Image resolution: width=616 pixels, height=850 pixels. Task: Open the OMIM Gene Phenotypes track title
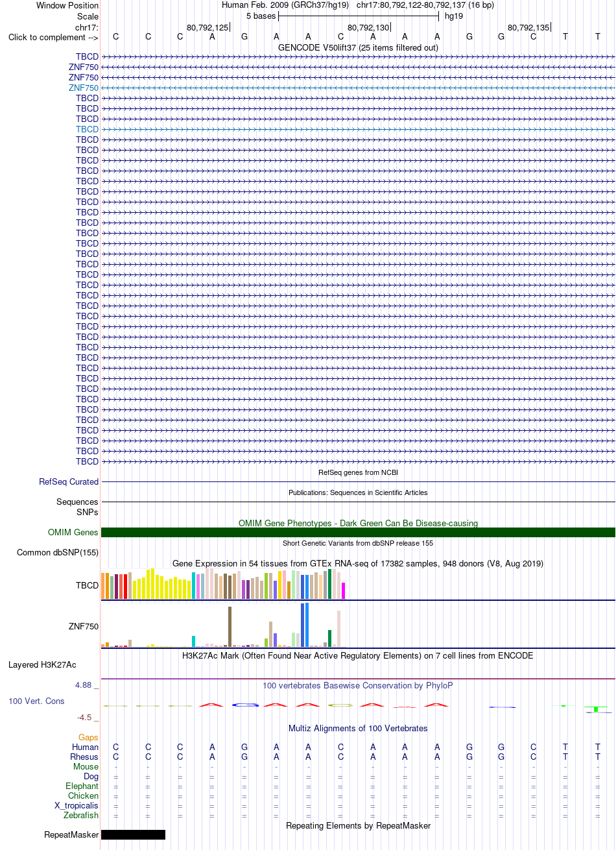tap(358, 522)
